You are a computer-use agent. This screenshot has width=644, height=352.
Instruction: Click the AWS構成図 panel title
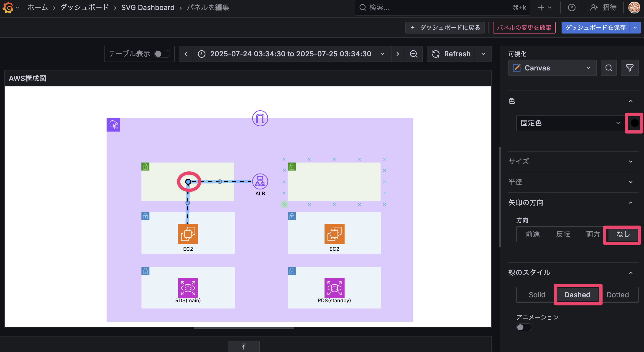28,79
